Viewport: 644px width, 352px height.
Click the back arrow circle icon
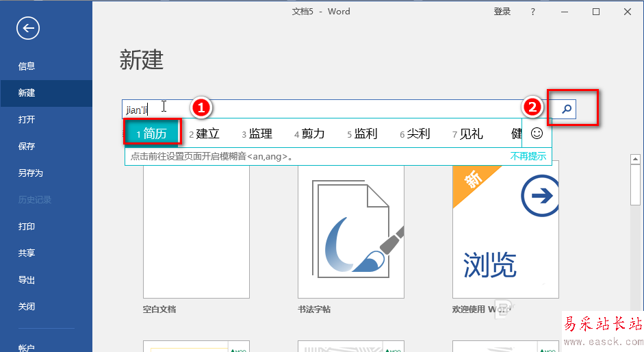(x=28, y=28)
